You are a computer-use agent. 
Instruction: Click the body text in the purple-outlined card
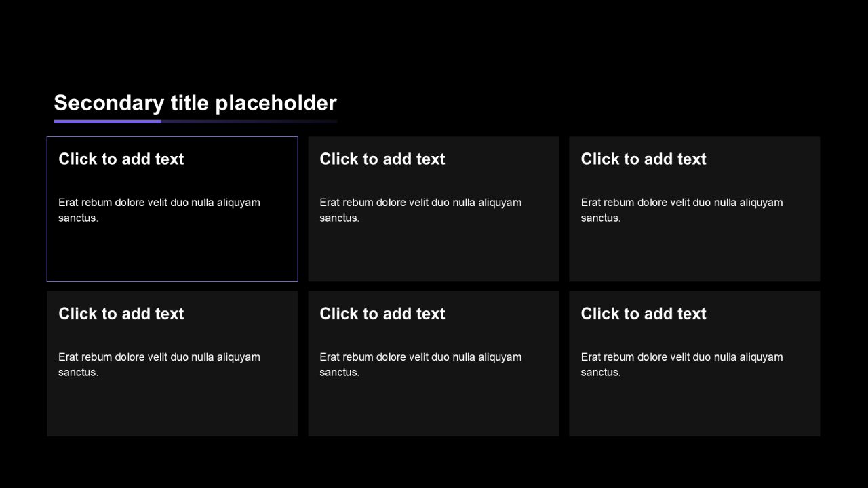(x=159, y=210)
